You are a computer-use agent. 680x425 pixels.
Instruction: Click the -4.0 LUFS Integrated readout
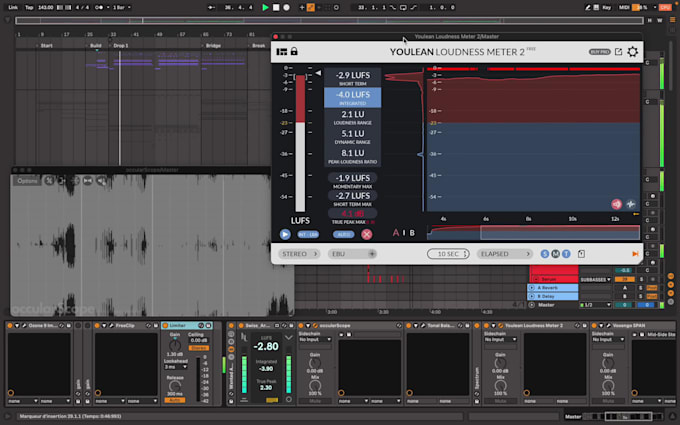pyautogui.click(x=353, y=98)
